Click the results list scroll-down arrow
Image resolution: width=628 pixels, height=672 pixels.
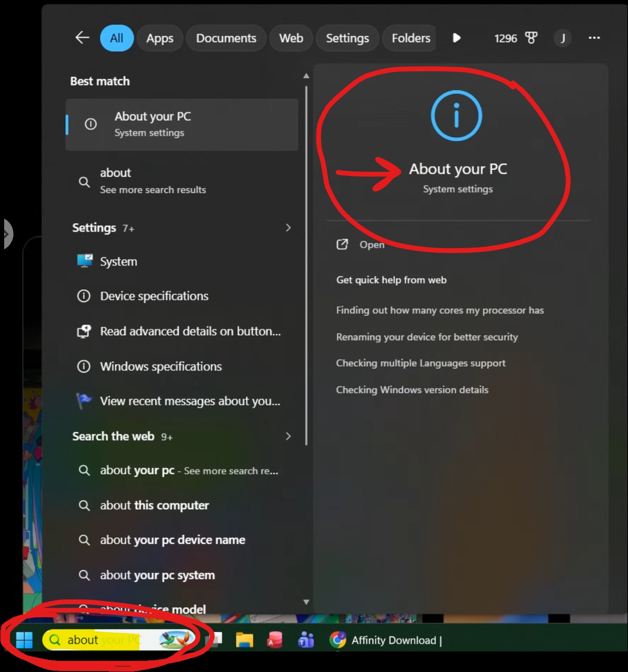pos(306,602)
